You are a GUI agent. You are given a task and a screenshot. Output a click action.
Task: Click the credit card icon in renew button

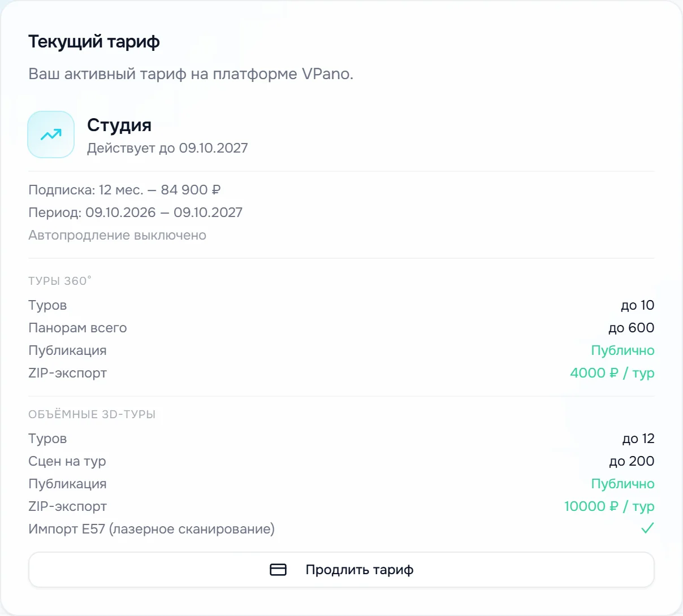(x=278, y=570)
